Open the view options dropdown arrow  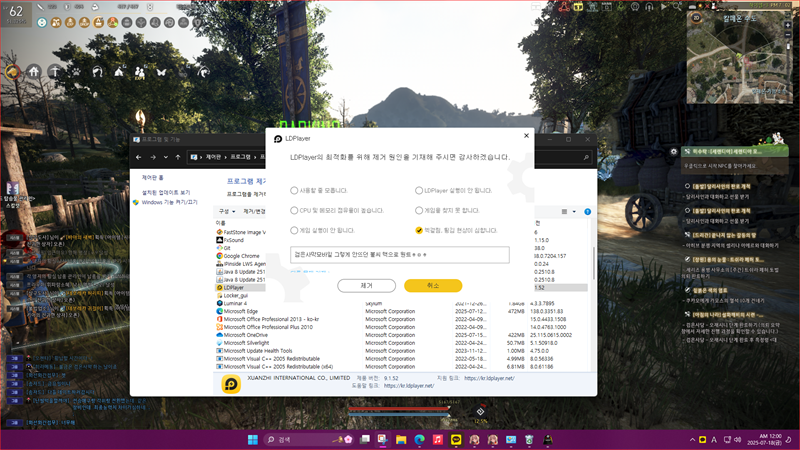[x=574, y=212]
